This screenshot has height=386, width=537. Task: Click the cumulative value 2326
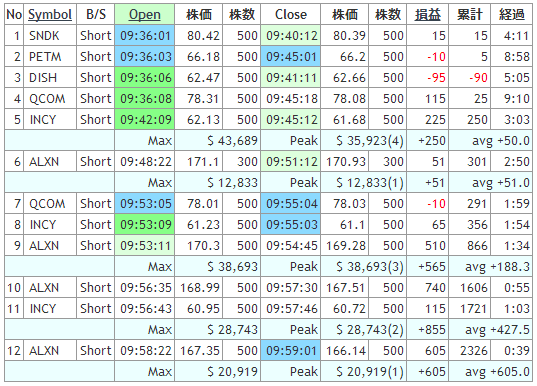point(470,351)
